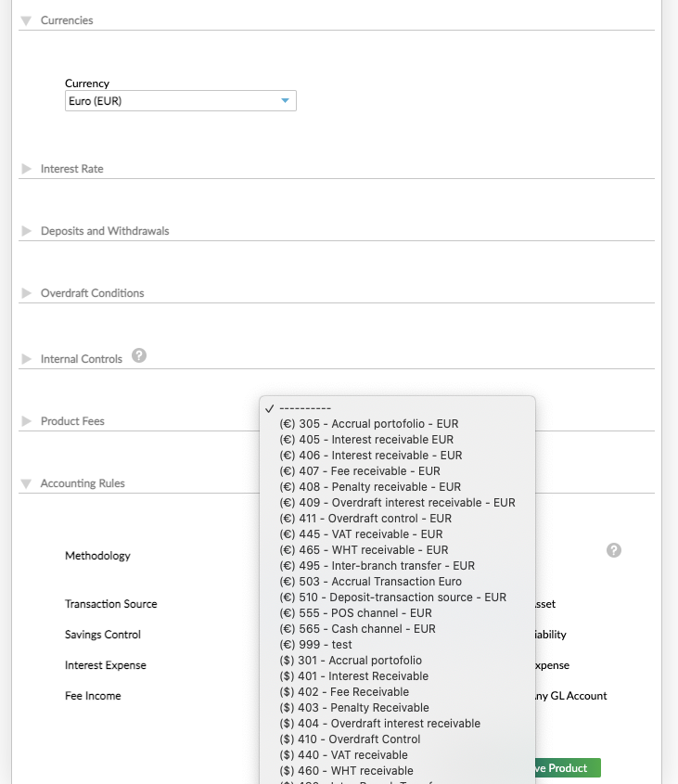Click the help icon beside Methodology row
Viewport: 678px width, 784px height.
613,550
